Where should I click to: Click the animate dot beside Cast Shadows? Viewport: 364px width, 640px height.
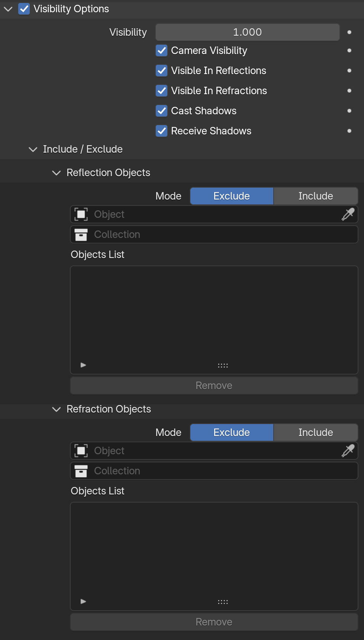[x=349, y=111]
